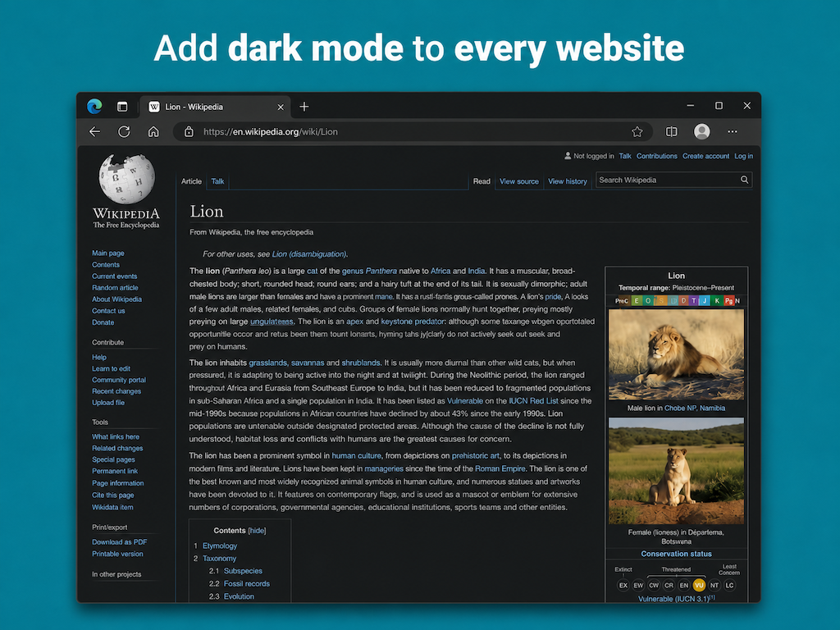
Task: Click Log in link
Action: (x=743, y=157)
